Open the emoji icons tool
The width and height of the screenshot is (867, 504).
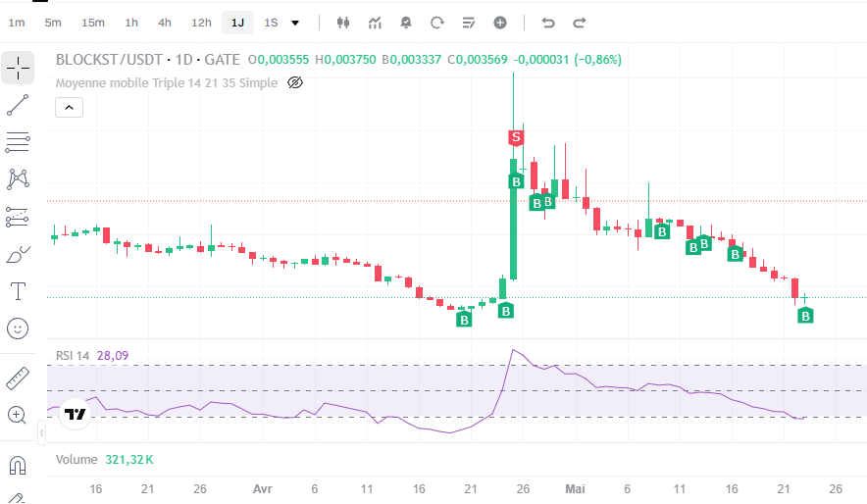18,328
